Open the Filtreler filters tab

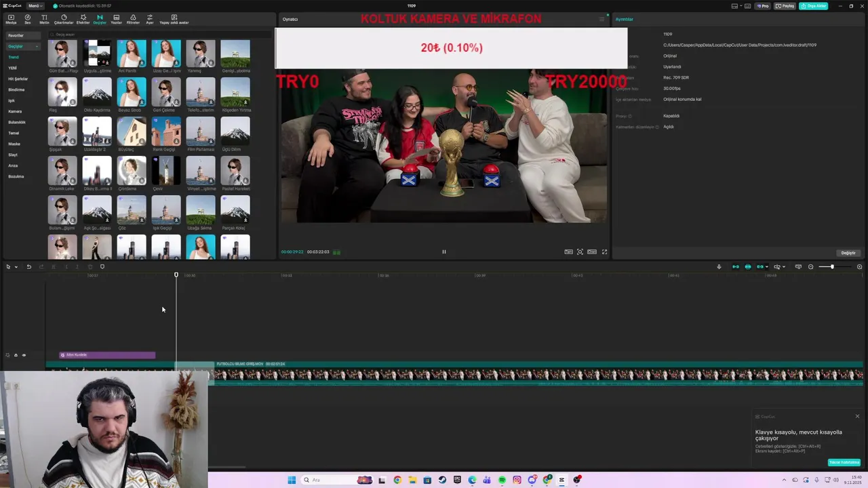(x=133, y=19)
